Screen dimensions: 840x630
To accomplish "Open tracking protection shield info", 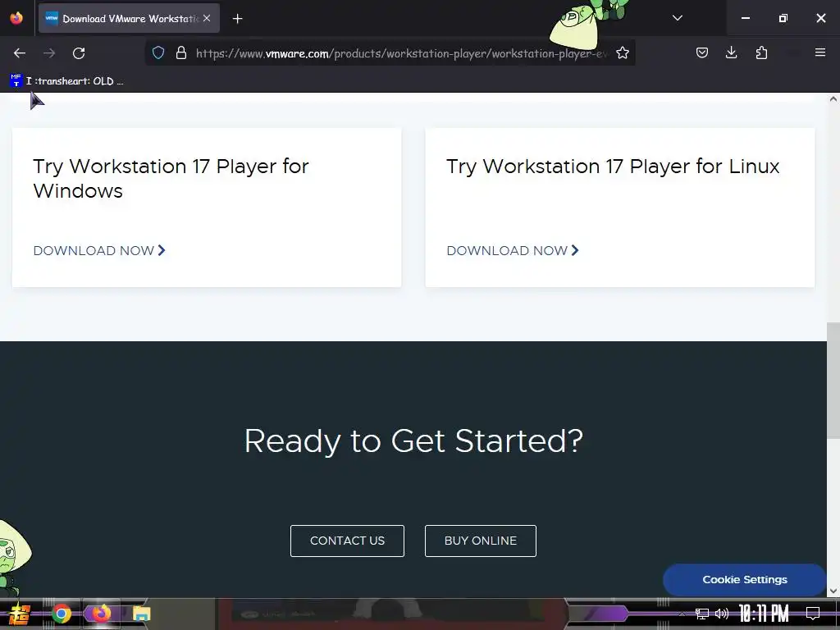I will click(158, 52).
